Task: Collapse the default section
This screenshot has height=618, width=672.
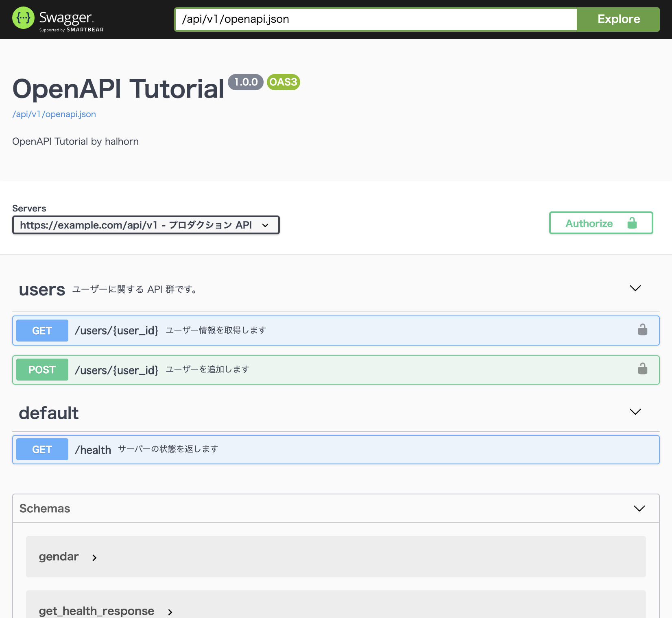Action: (635, 412)
